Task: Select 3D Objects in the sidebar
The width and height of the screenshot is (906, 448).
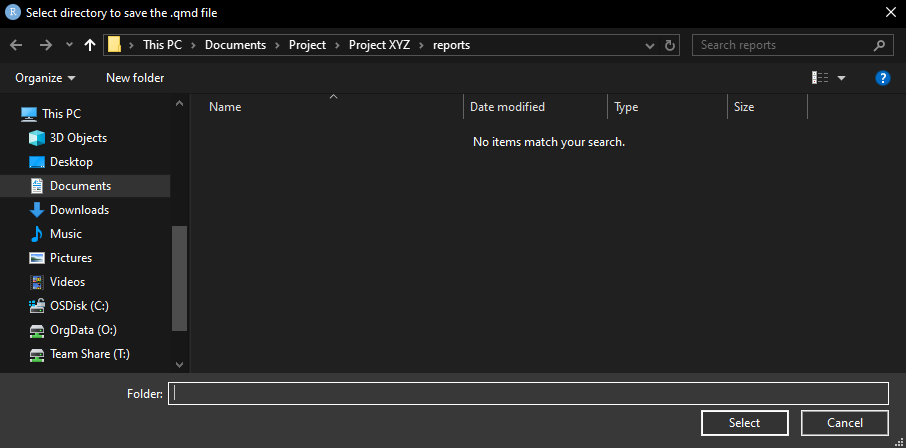Action: [x=78, y=138]
